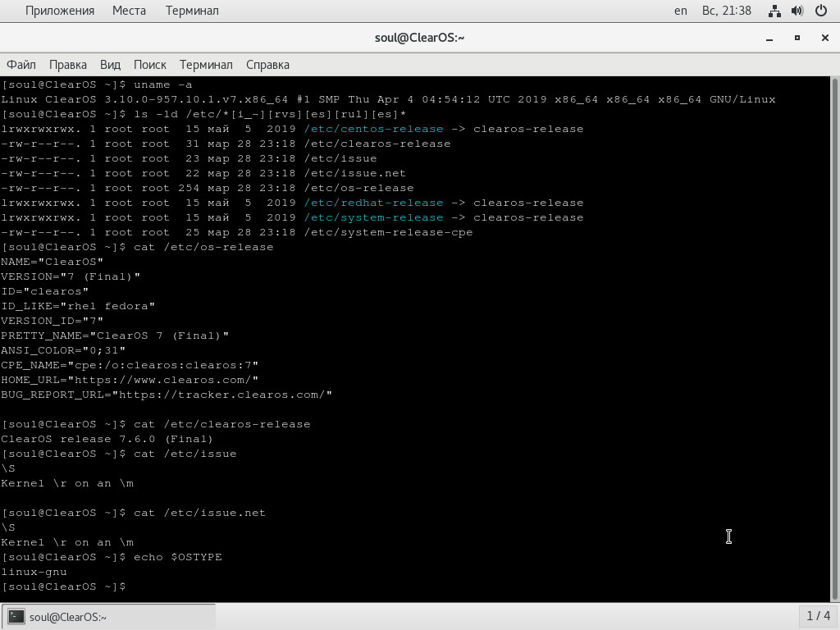
Task: Click the 1 / 4 workspace switcher
Action: pyautogui.click(x=819, y=616)
